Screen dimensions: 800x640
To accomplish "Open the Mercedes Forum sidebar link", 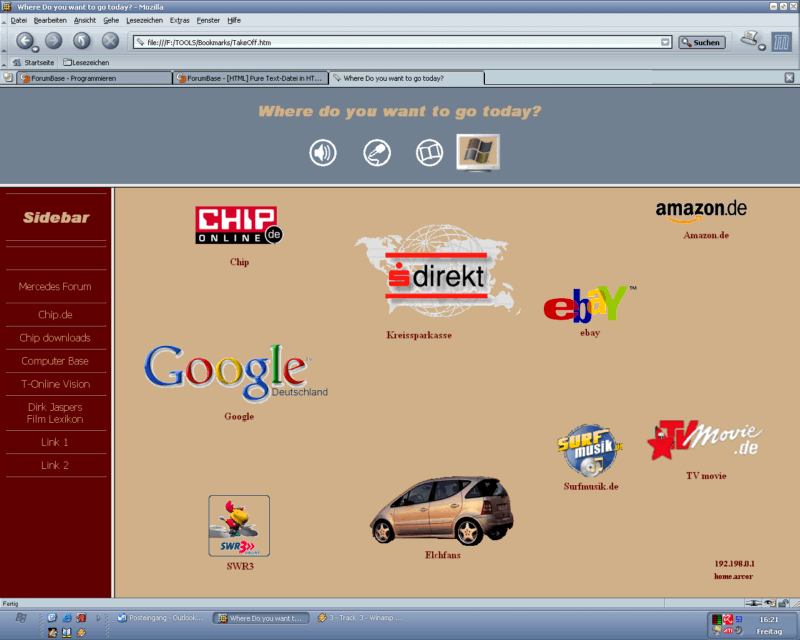I will [55, 286].
